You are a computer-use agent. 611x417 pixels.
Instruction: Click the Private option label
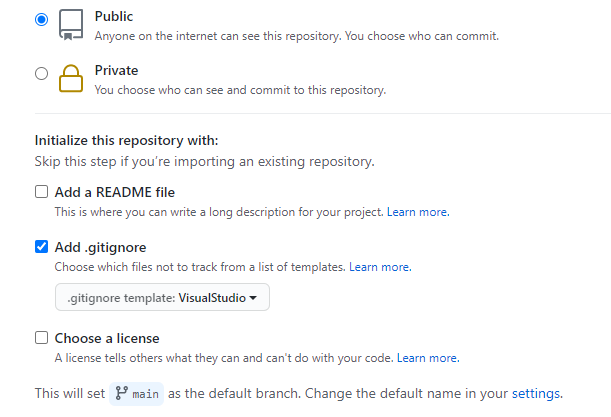(116, 71)
